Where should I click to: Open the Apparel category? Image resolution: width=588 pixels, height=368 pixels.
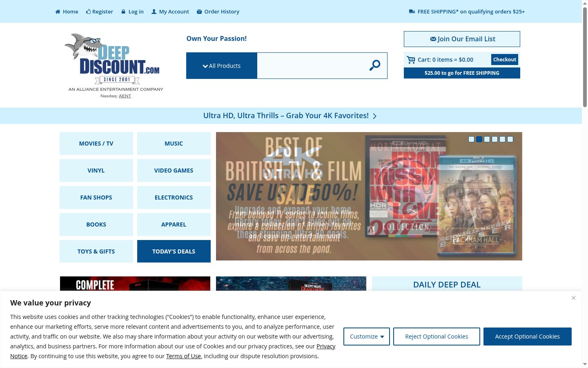click(174, 224)
